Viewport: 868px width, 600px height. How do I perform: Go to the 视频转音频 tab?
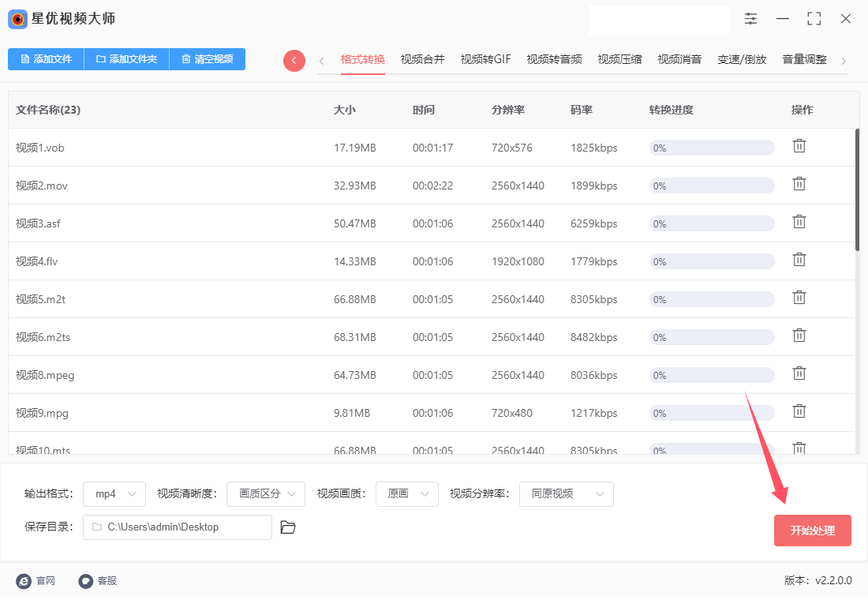click(x=554, y=59)
